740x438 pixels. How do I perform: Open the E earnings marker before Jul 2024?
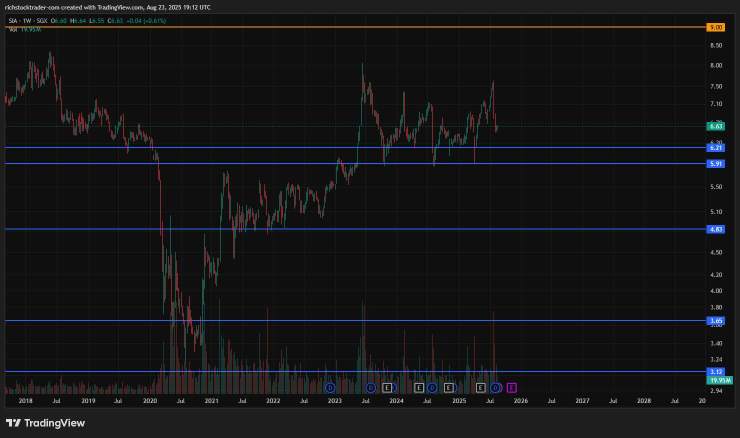[419, 388]
